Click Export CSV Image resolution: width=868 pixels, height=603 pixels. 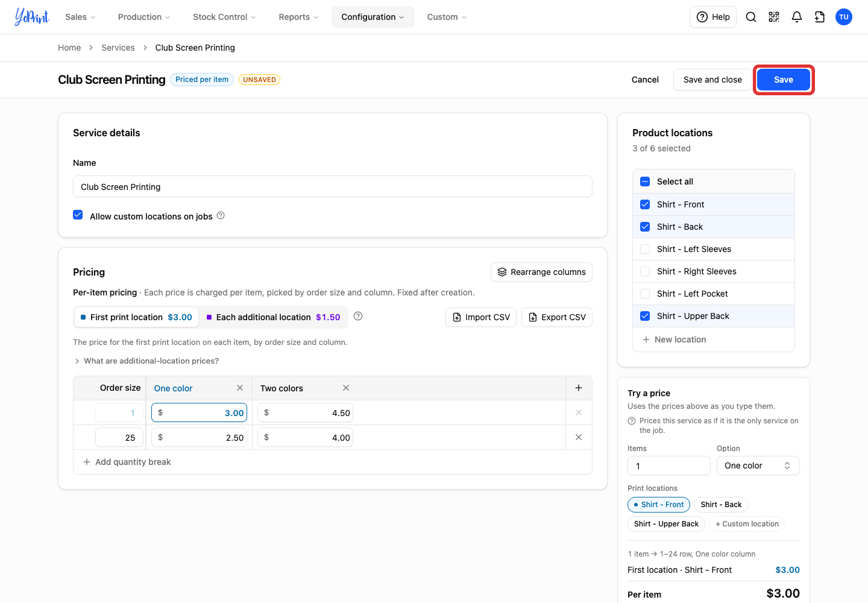pyautogui.click(x=557, y=317)
